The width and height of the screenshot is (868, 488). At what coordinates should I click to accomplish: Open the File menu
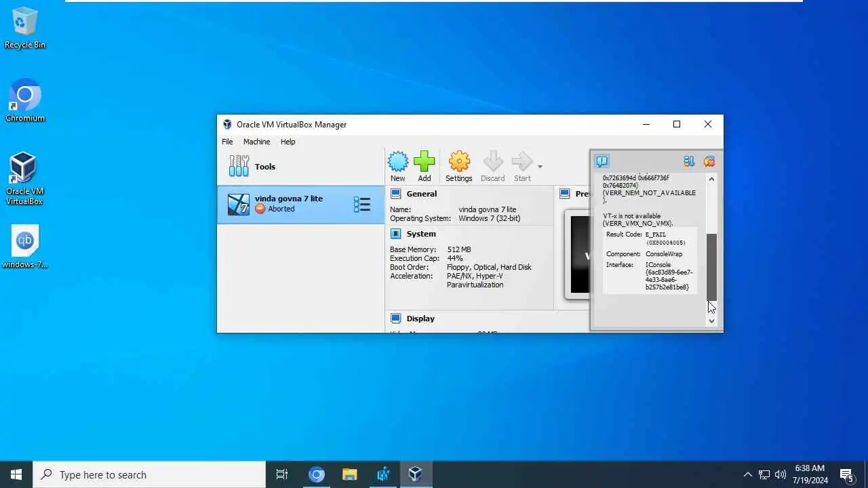[227, 142]
